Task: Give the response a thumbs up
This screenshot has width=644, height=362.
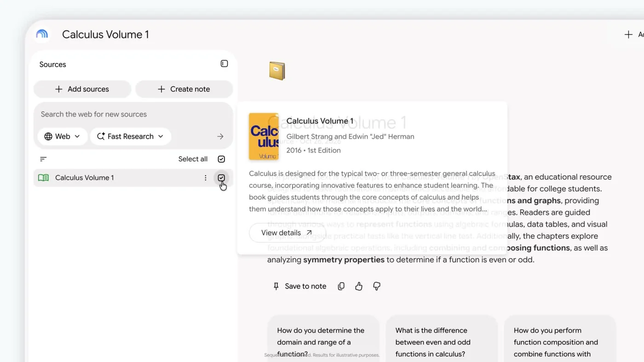Action: click(359, 286)
